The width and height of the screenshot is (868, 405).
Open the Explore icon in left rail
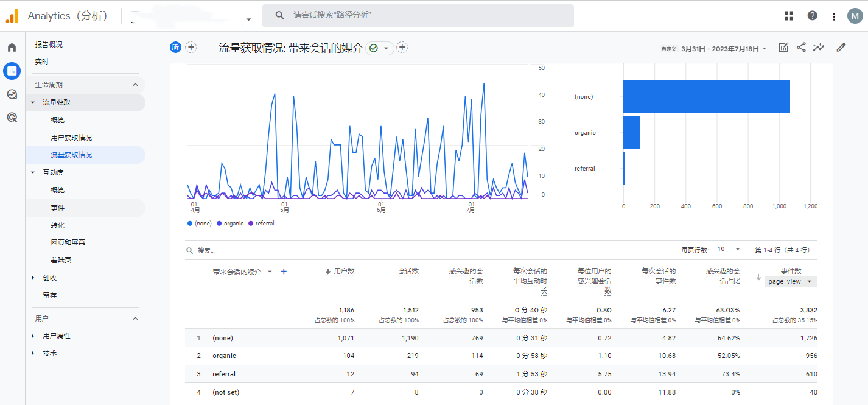click(12, 94)
